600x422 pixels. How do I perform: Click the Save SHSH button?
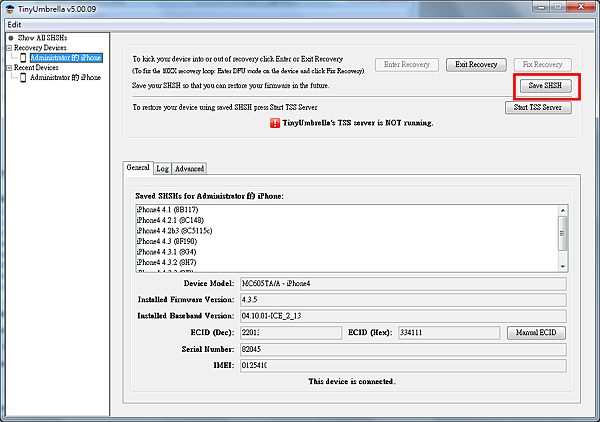[545, 86]
